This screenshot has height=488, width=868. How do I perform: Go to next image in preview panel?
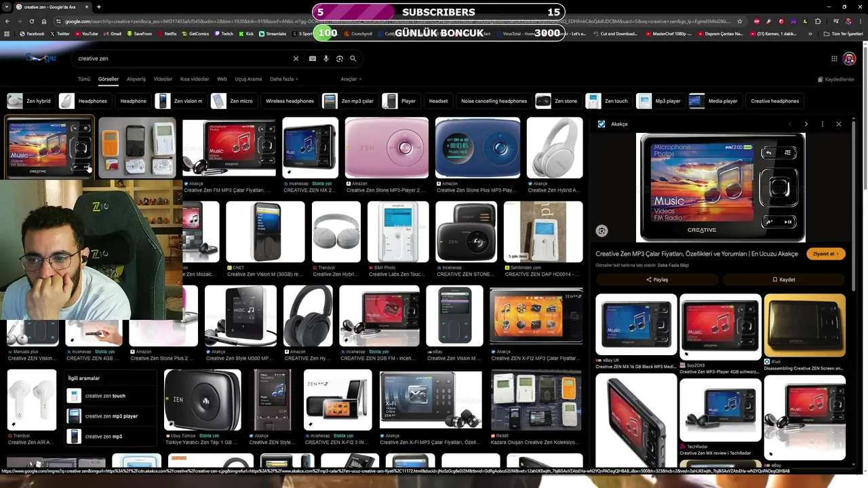coord(806,124)
